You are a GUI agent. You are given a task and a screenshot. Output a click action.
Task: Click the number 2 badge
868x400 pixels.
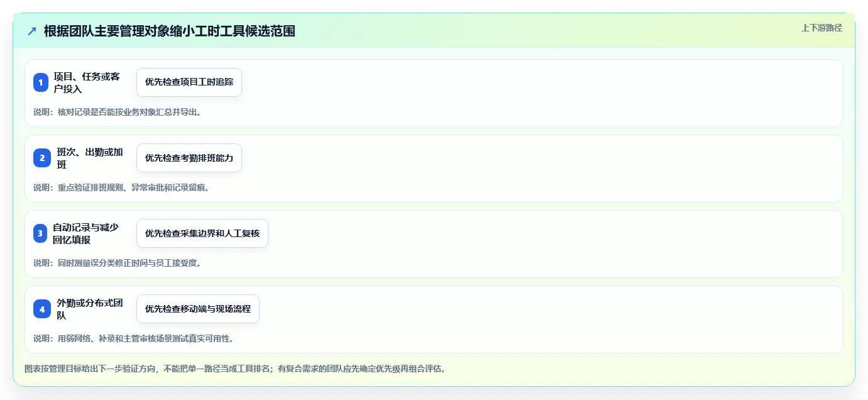coord(42,158)
